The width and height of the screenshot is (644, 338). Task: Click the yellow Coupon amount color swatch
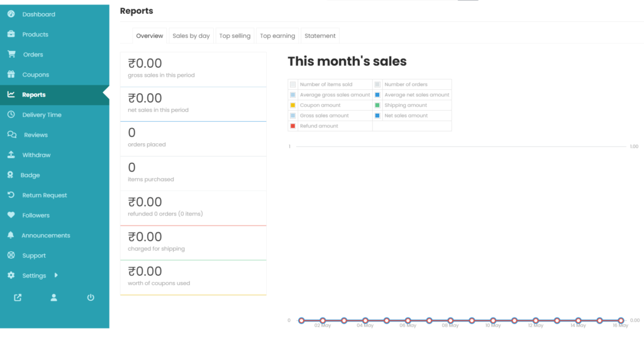pos(293,105)
